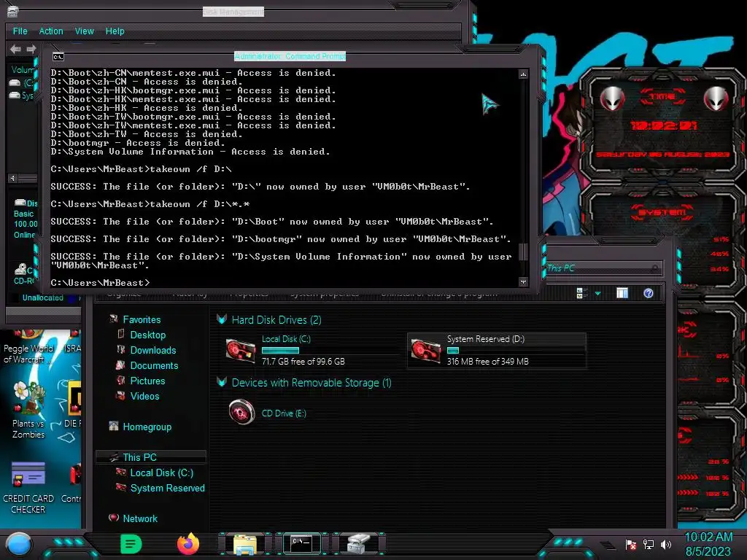Select the CD Drive (E:) icon
Image resolution: width=747 pixels, height=560 pixels.
pos(241,411)
